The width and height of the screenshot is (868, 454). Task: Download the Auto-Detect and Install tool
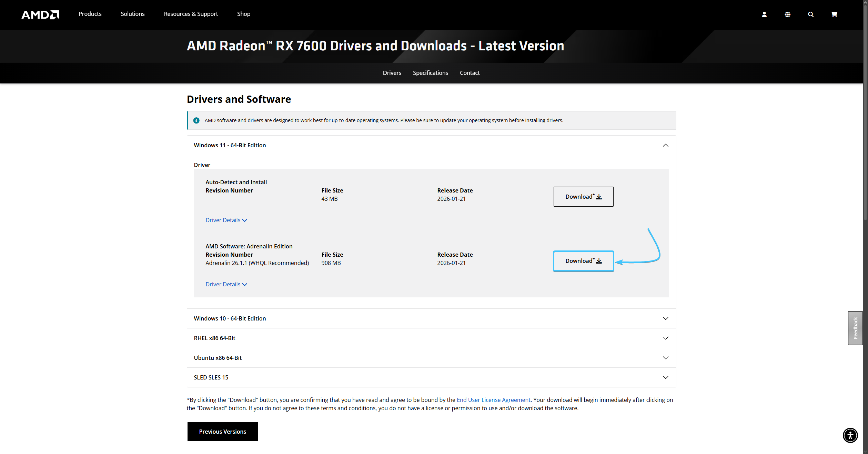(583, 197)
